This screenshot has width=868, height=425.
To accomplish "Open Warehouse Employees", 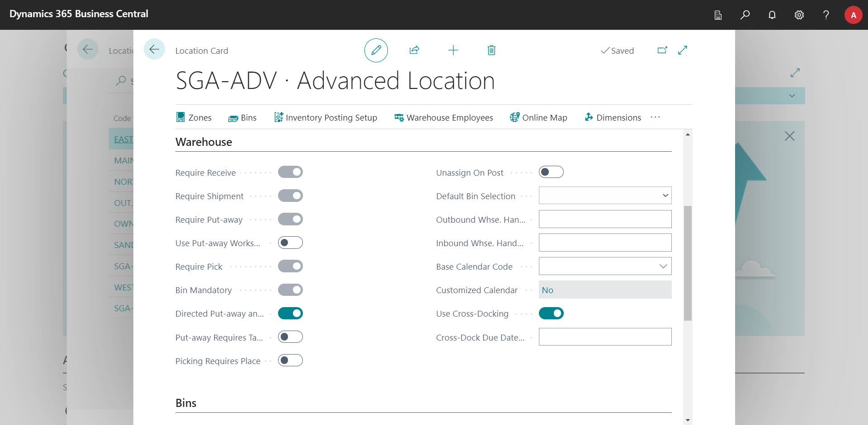I will (443, 117).
